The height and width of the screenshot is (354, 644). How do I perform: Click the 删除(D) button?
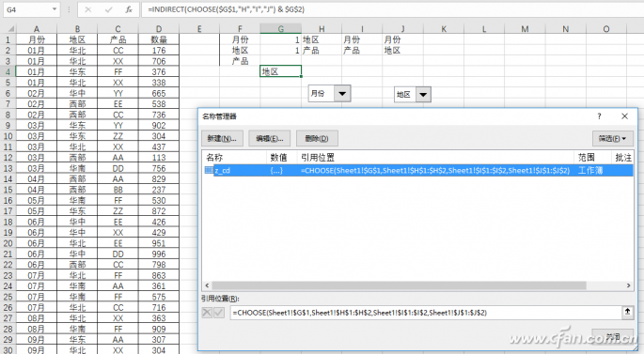[317, 139]
